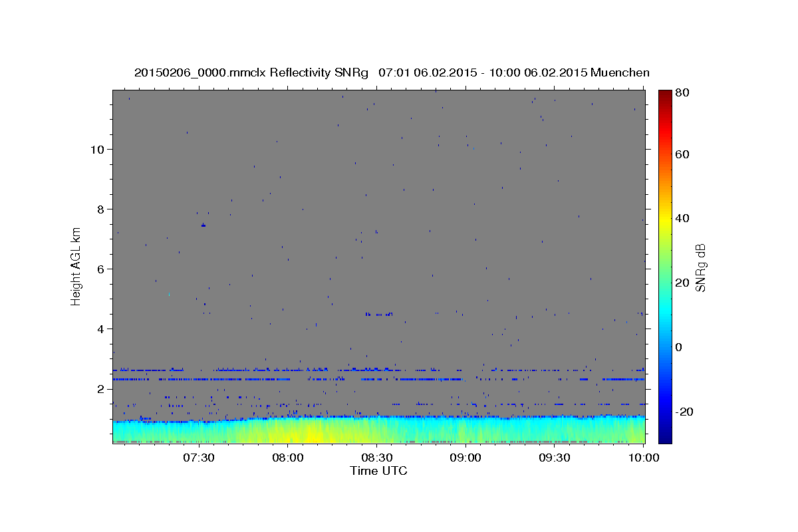
Task: Click the 08:30 time tick label
Action: coord(377,458)
